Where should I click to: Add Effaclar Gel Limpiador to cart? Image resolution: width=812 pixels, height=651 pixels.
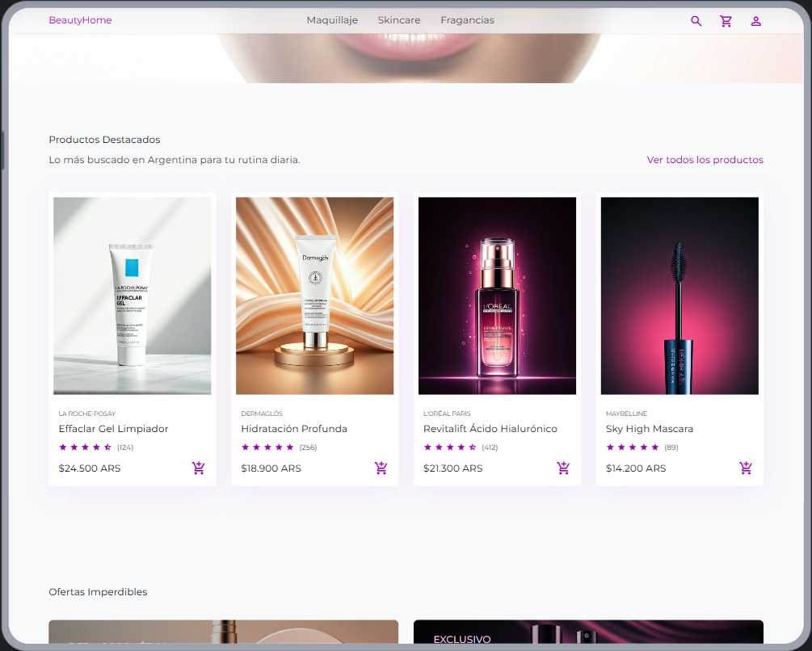(x=198, y=468)
